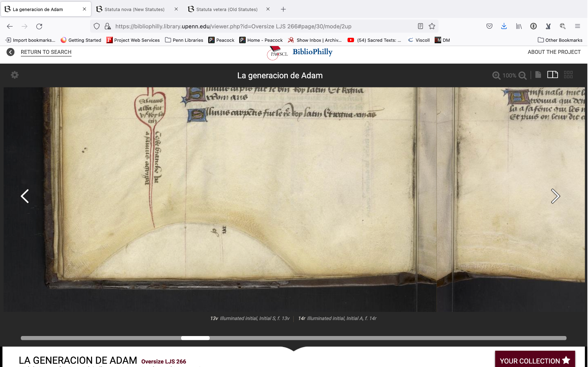
Task: Bookmark this page with the star icon
Action: pyautogui.click(x=432, y=26)
